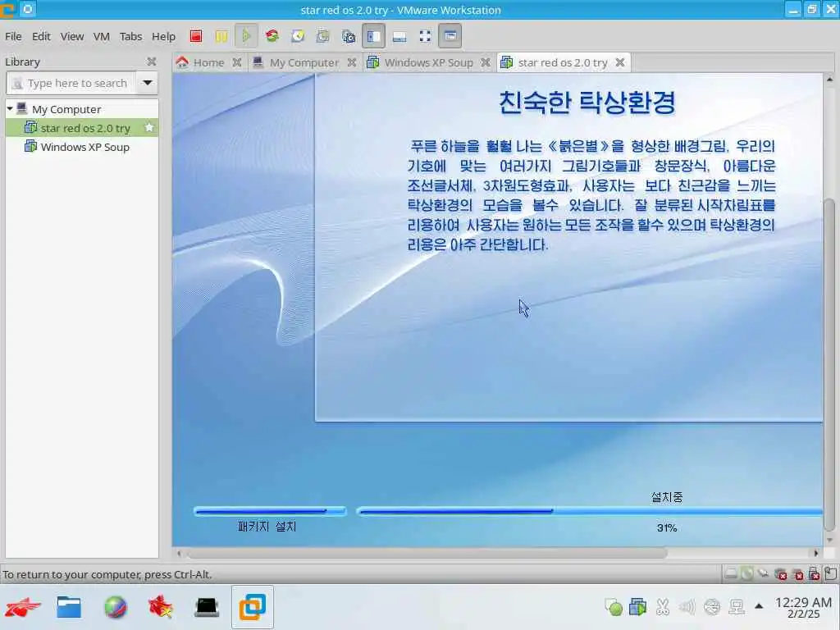840x630 pixels.
Task: Launch the globe web browser taskbar icon
Action: tap(115, 607)
